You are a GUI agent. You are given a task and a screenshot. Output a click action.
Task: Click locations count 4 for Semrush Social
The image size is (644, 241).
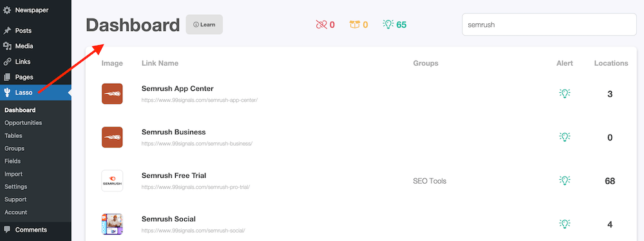tap(610, 224)
